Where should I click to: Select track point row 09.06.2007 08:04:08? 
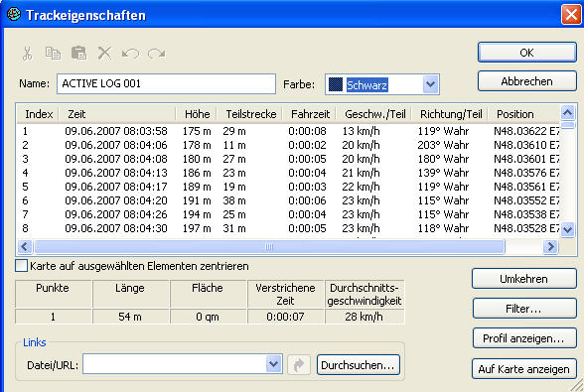point(288,159)
